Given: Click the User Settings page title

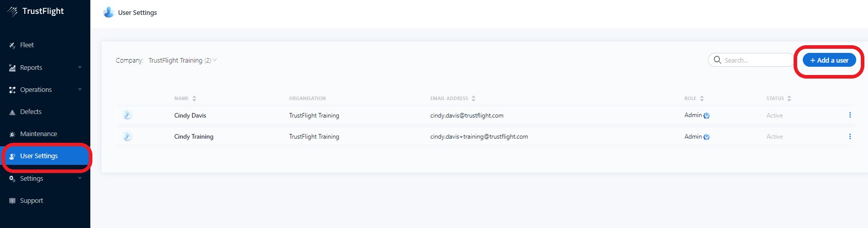Looking at the screenshot, I should point(138,12).
